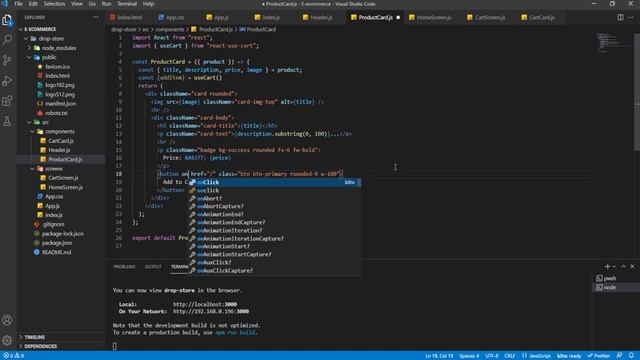Image resolution: width=640 pixels, height=360 pixels.
Task: Click the Spaces: 4 indentation status item
Action: click(469, 356)
